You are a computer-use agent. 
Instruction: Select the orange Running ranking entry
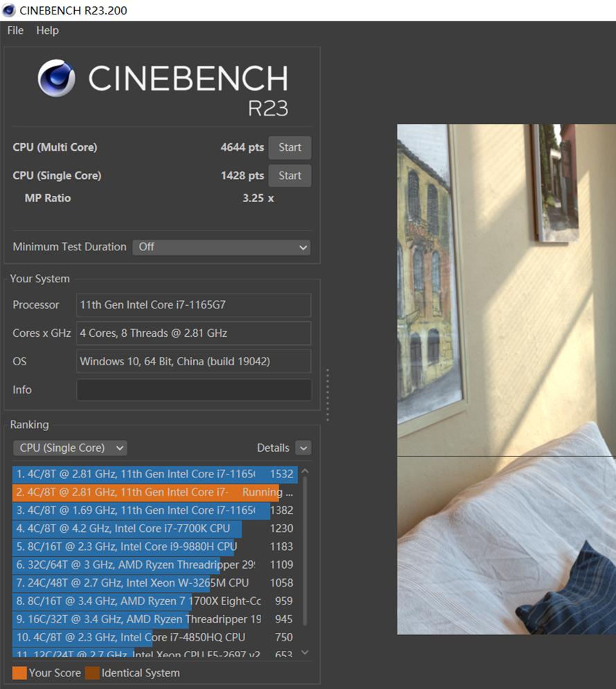154,493
